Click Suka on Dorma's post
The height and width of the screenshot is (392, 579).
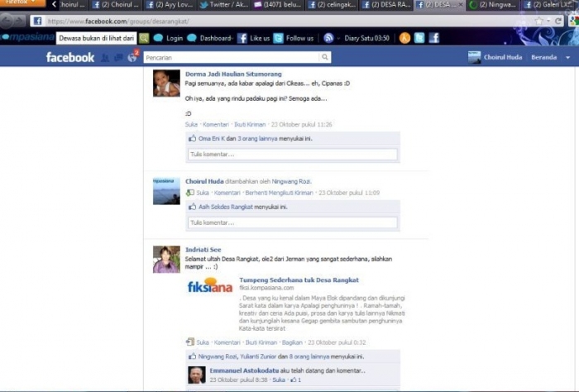(x=191, y=124)
